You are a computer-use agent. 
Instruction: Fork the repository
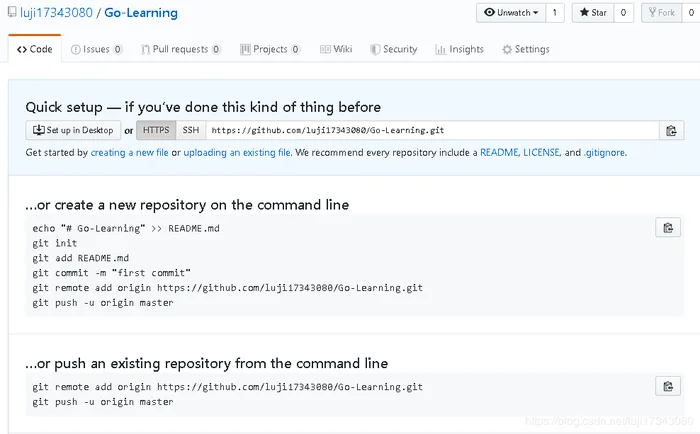[x=662, y=13]
